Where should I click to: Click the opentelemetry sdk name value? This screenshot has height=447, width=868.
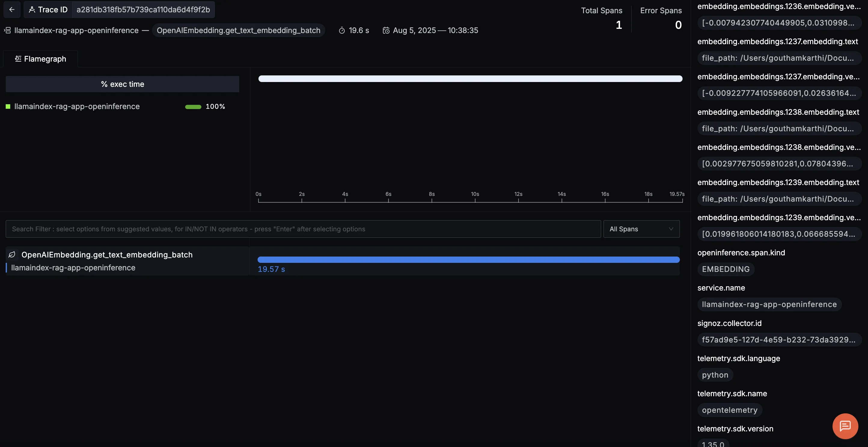point(729,410)
